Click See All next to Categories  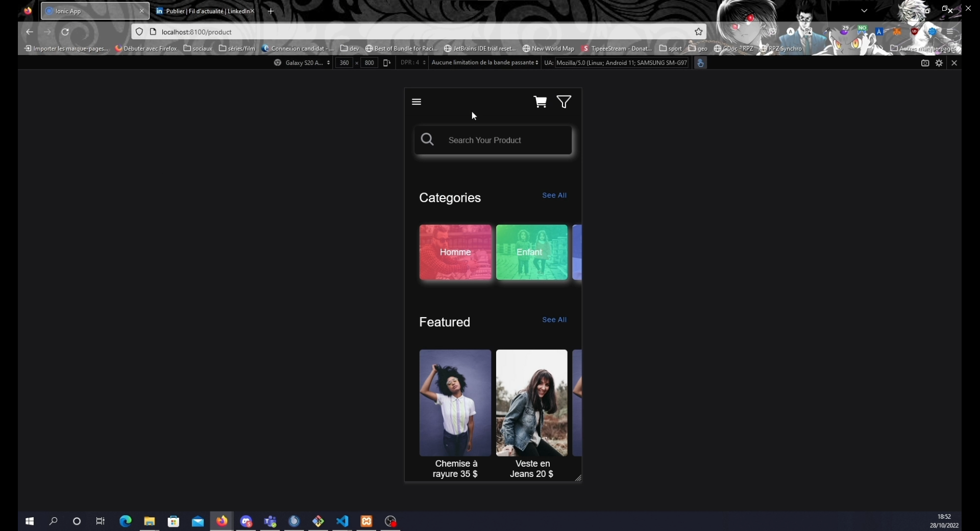coord(554,196)
